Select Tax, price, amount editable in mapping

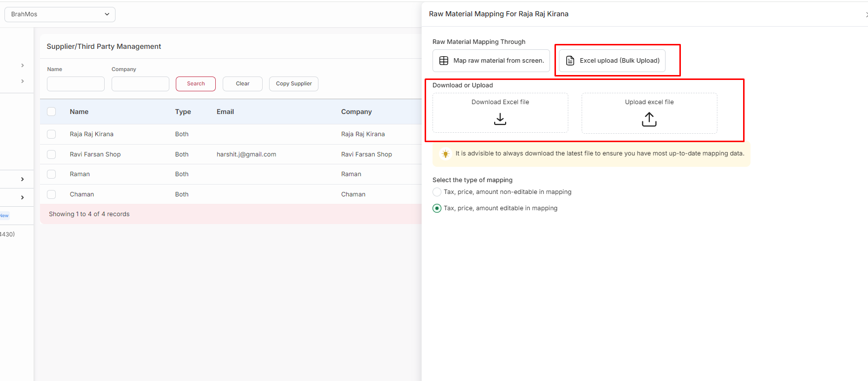pos(437,208)
